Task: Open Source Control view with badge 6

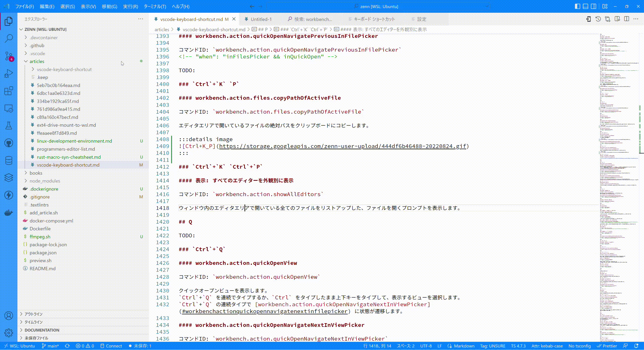Action: point(9,56)
